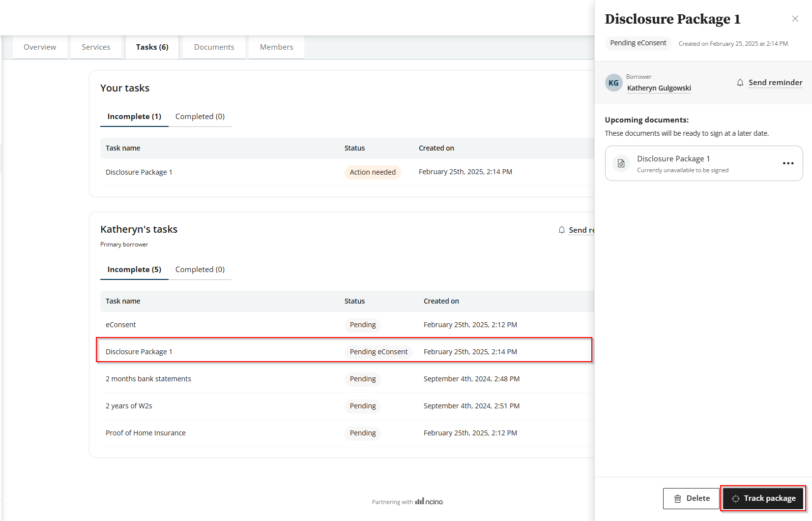Click the crosshair icon on Track package

pos(735,498)
